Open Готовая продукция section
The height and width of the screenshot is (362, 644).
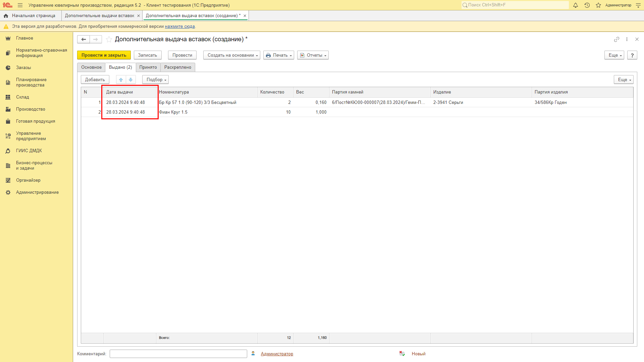[x=37, y=121]
